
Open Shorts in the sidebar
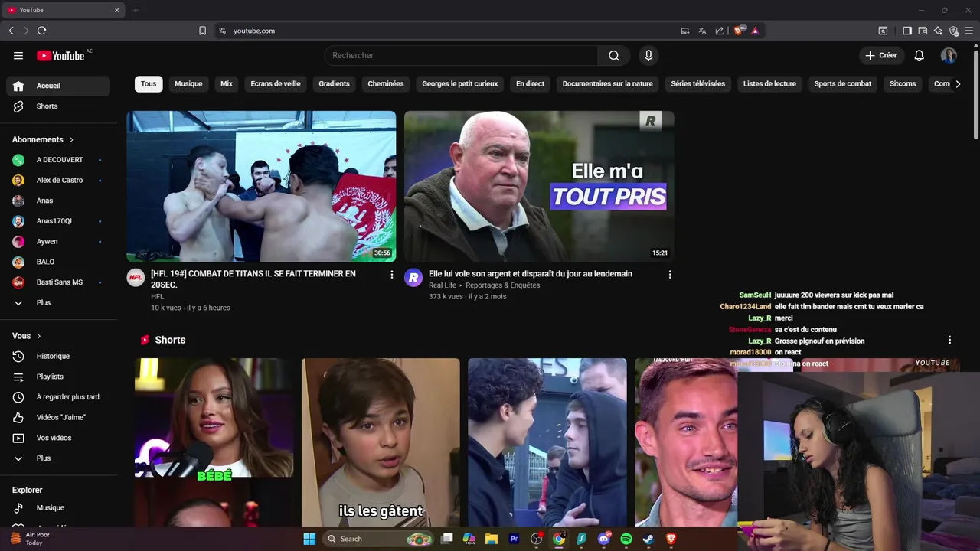pos(58,106)
